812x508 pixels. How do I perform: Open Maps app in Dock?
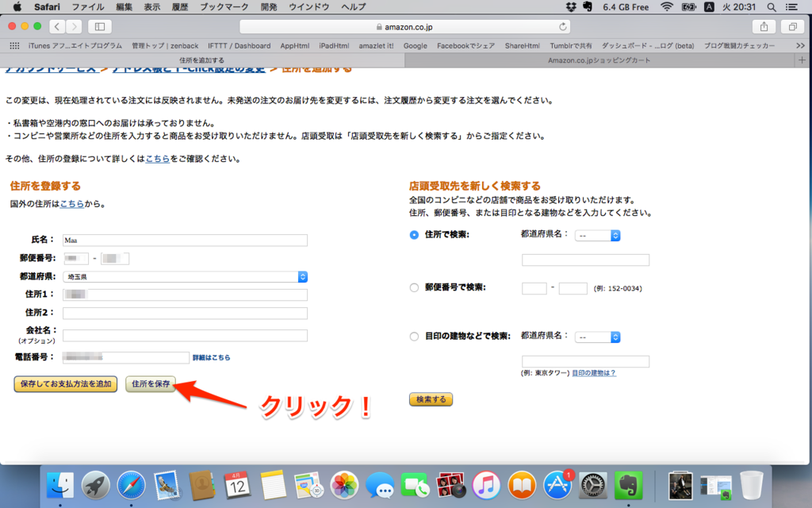point(308,486)
